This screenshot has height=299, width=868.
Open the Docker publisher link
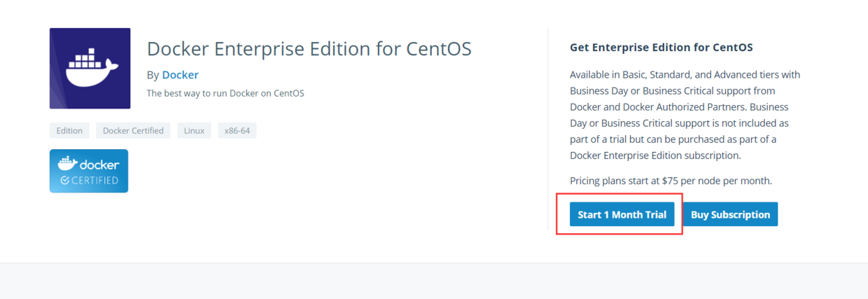click(180, 75)
